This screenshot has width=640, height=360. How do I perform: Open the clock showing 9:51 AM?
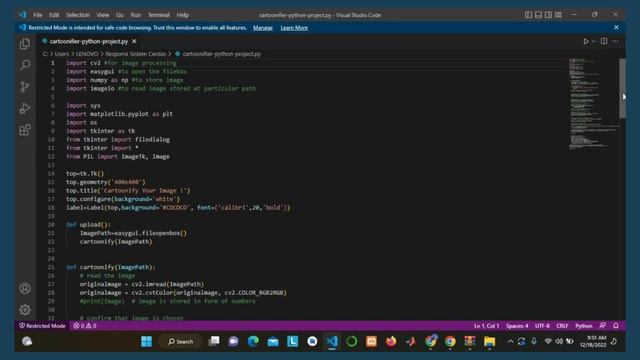point(593,341)
